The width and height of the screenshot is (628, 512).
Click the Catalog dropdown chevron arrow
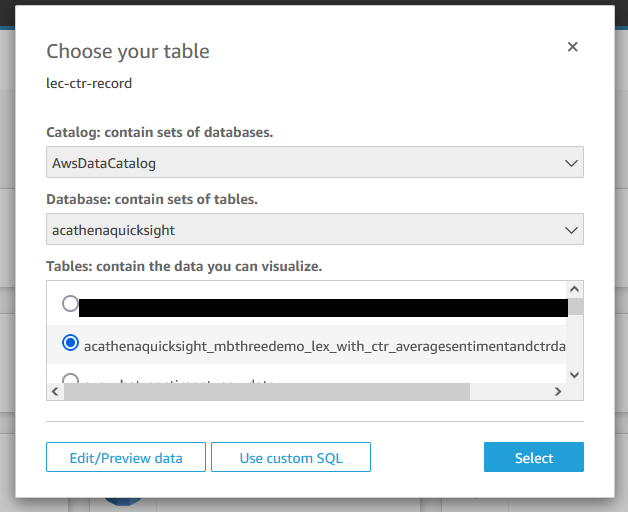click(572, 162)
